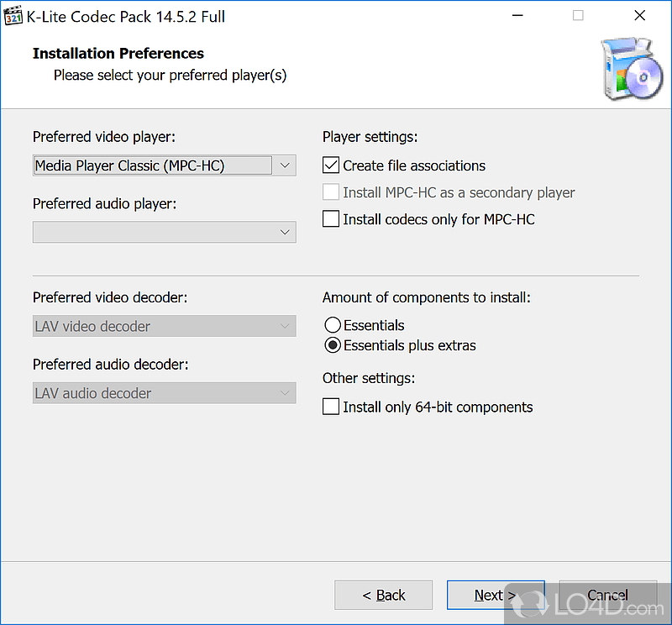
Task: Click the K-Lite Codec Pack title bar icon
Action: [x=13, y=15]
